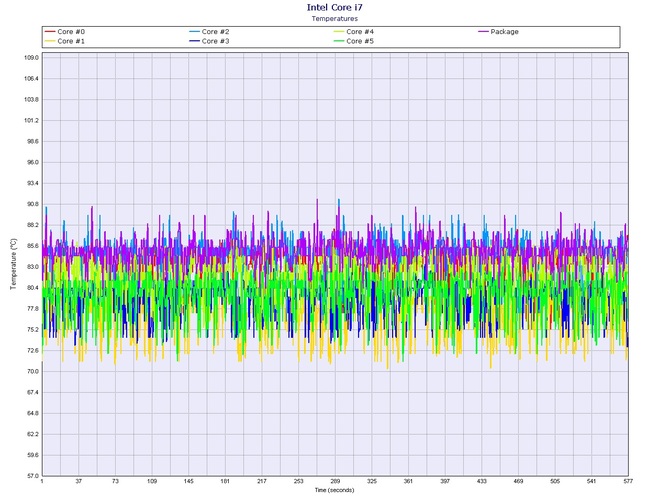The height and width of the screenshot is (502, 670).
Task: Click the 577 x-axis tick label
Action: coord(628,481)
